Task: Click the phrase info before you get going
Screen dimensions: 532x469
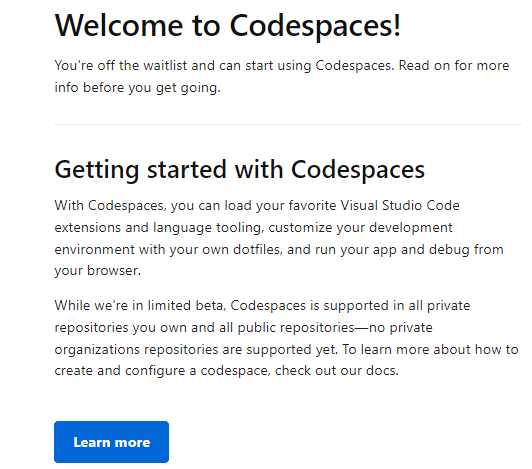Action: 137,88
